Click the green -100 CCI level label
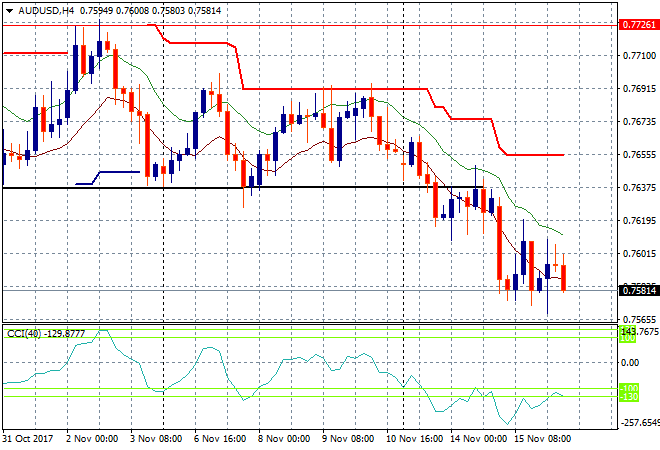This screenshot has height=450, width=660. coord(629,388)
